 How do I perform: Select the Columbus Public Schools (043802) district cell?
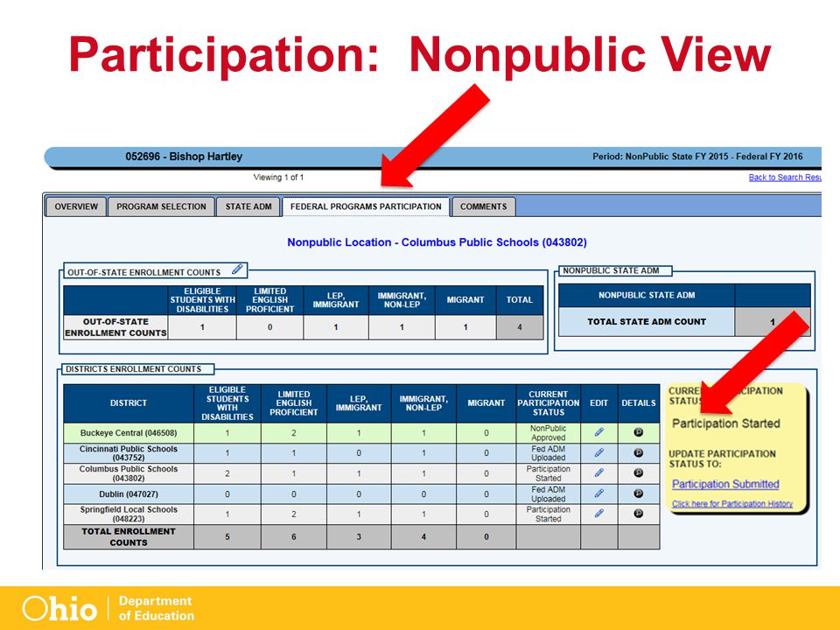point(129,473)
